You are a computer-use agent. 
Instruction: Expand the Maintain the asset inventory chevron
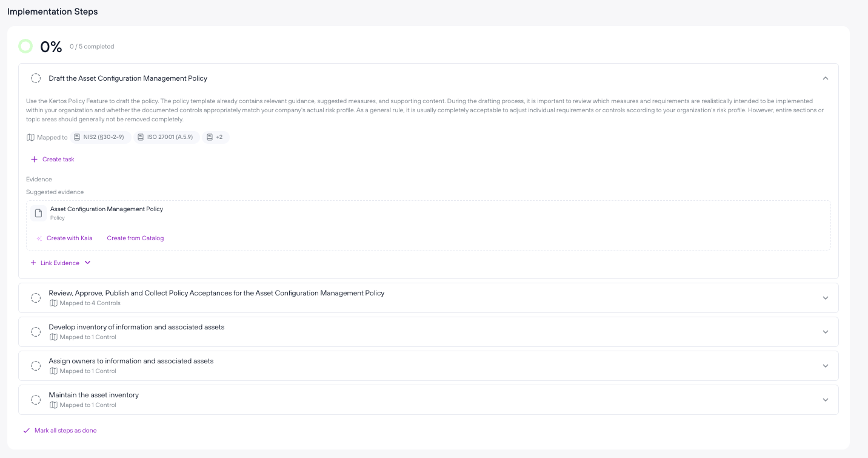(825, 400)
